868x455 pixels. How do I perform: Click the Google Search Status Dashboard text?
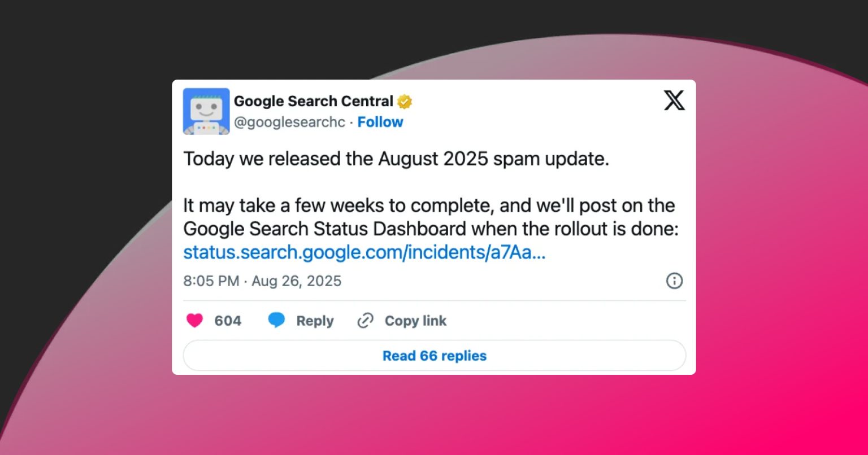click(x=325, y=229)
